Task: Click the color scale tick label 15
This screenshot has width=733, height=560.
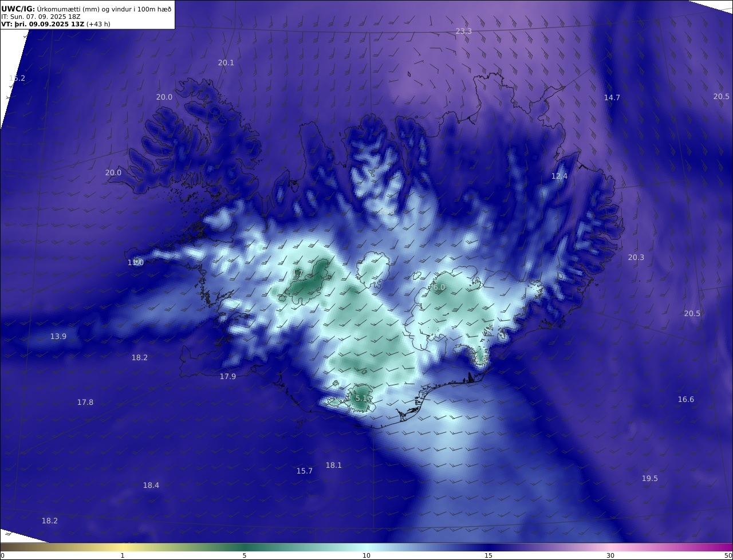Action: [x=488, y=555]
